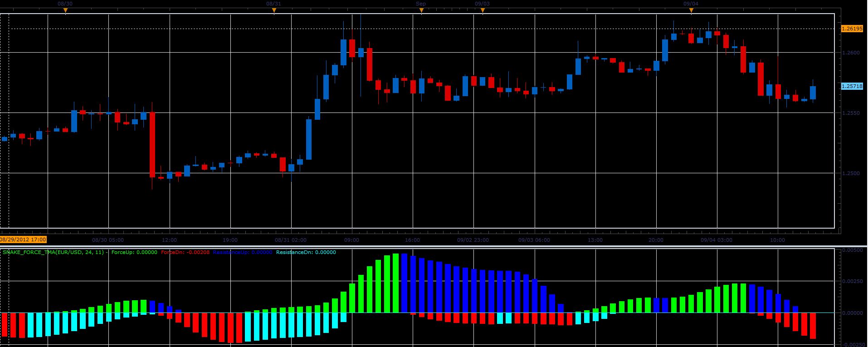Click the Sep month marker triangle
Viewport: 868px width, 347px height.
click(x=421, y=10)
